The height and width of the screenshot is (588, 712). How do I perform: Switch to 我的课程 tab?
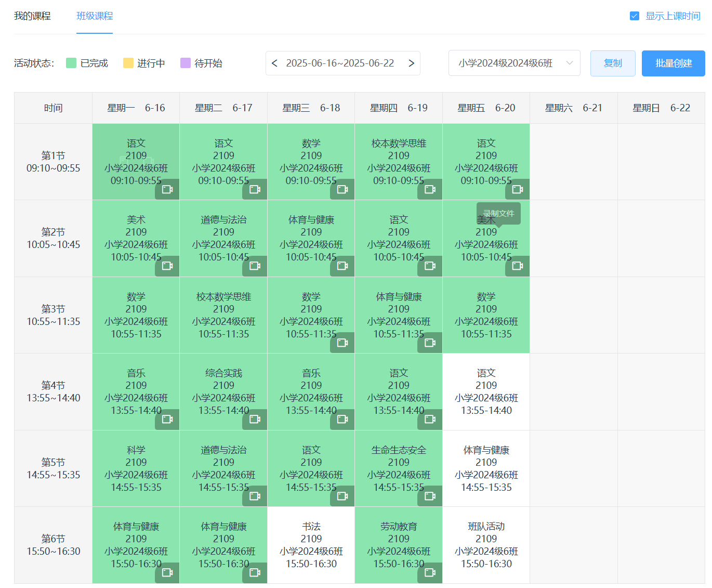click(x=32, y=16)
